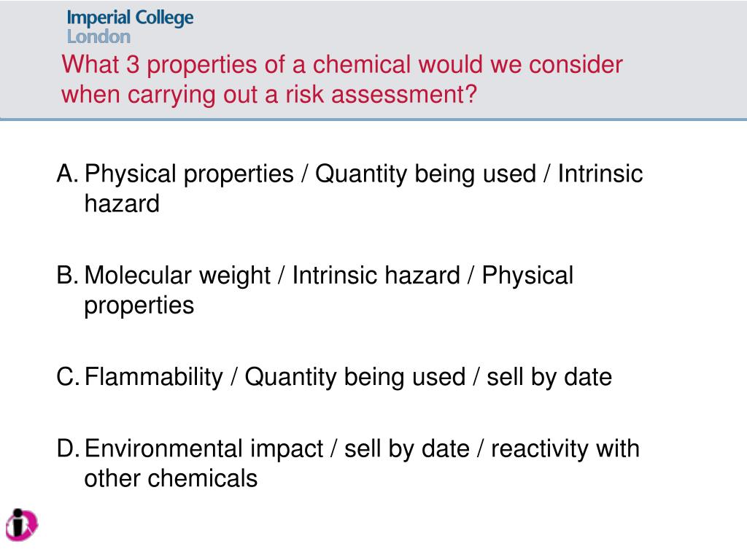Click 'other chemicals' under option D
The height and width of the screenshot is (560, 747).
click(x=171, y=478)
